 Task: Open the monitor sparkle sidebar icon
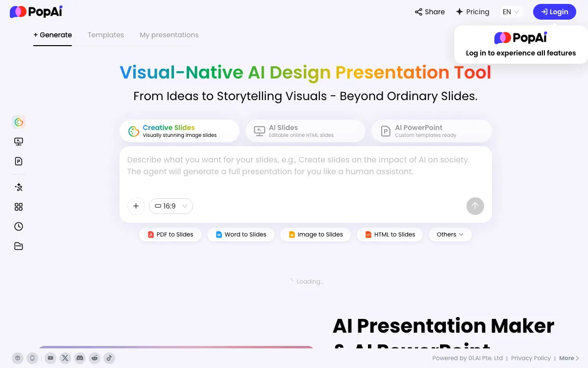[19, 142]
